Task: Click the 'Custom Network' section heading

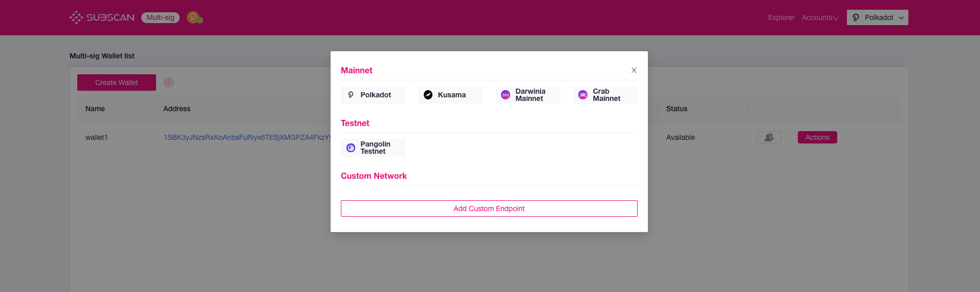Action: click(374, 176)
